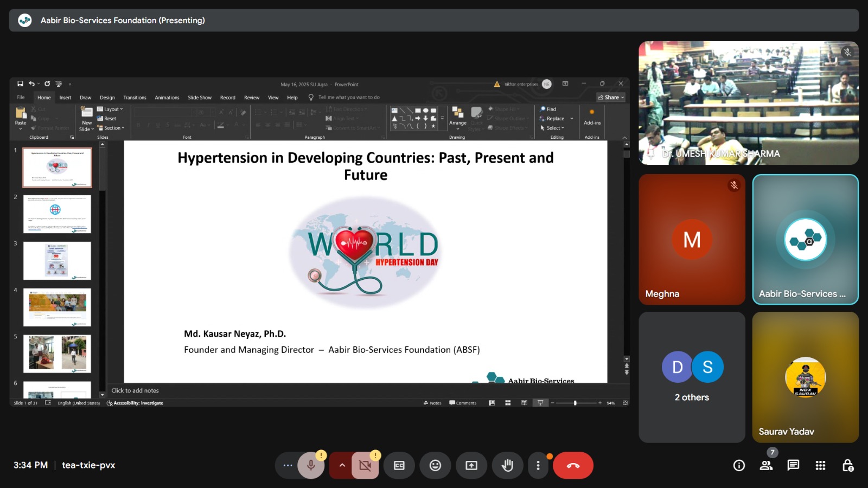The height and width of the screenshot is (488, 868).
Task: Expand the shapes gallery More arrow
Action: 442,118
